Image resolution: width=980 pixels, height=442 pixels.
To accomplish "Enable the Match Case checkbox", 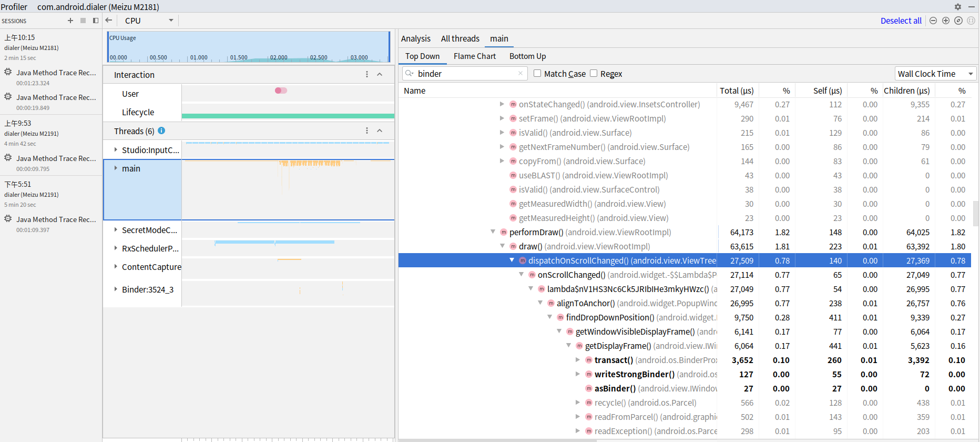I will [537, 73].
